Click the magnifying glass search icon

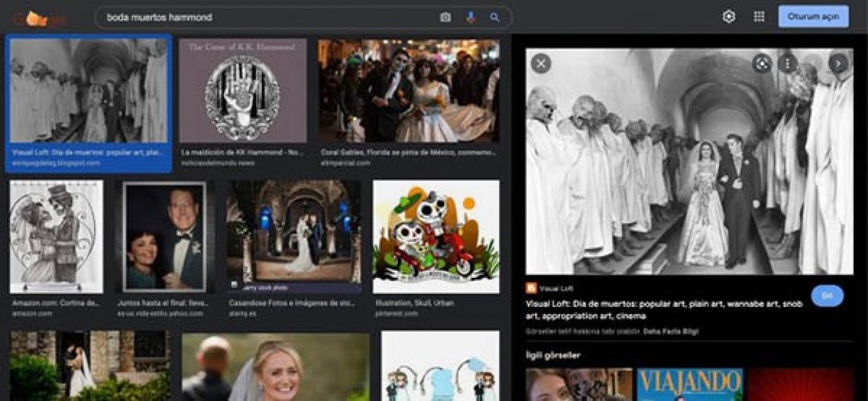click(x=495, y=17)
